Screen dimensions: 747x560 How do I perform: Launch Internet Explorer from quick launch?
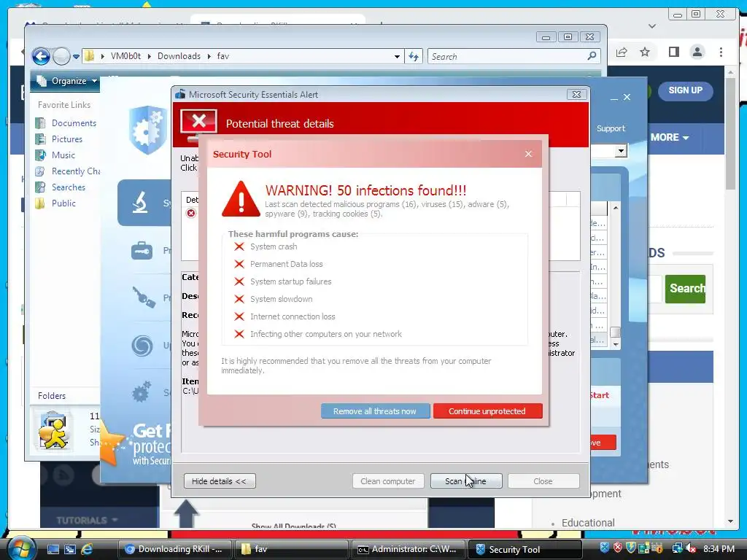click(x=87, y=549)
